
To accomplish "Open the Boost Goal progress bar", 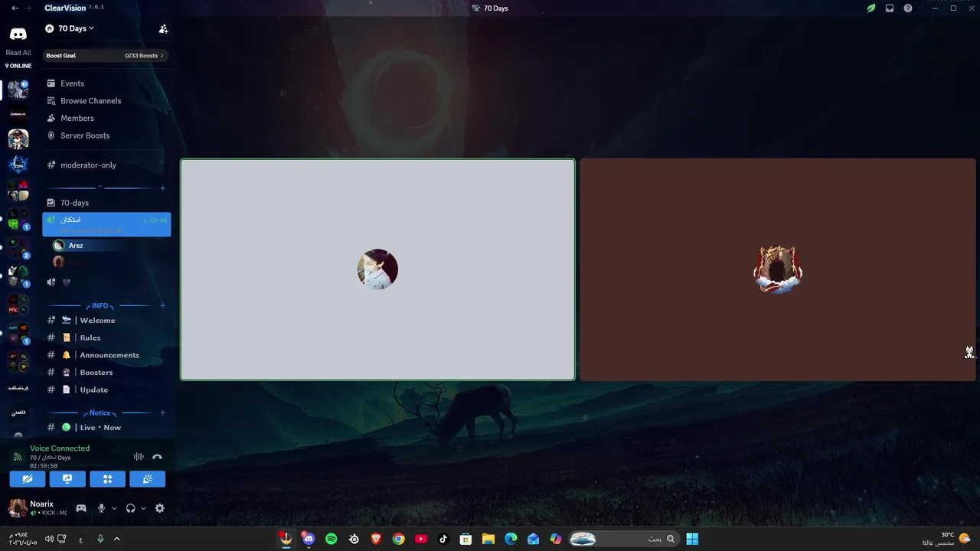I will (106, 55).
